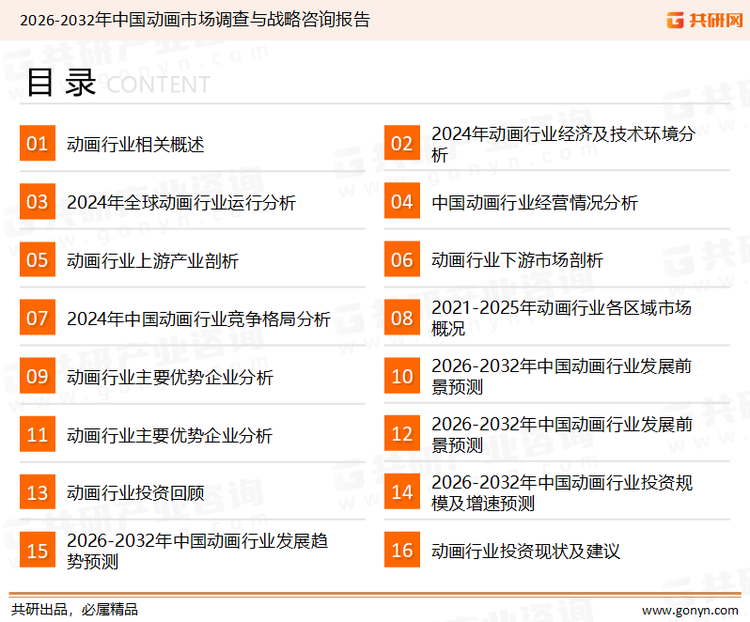This screenshot has height=622, width=750.
Task: Select chapter 动画行业投资回顾
Action: (135, 493)
